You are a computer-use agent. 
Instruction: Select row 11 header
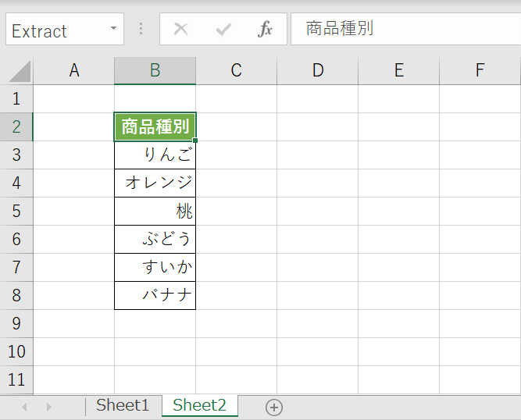16,380
